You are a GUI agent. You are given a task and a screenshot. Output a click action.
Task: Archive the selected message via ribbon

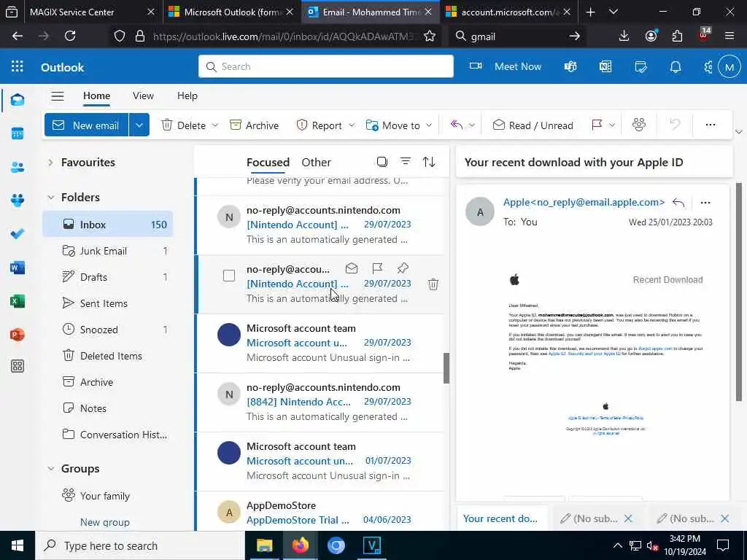pos(254,125)
